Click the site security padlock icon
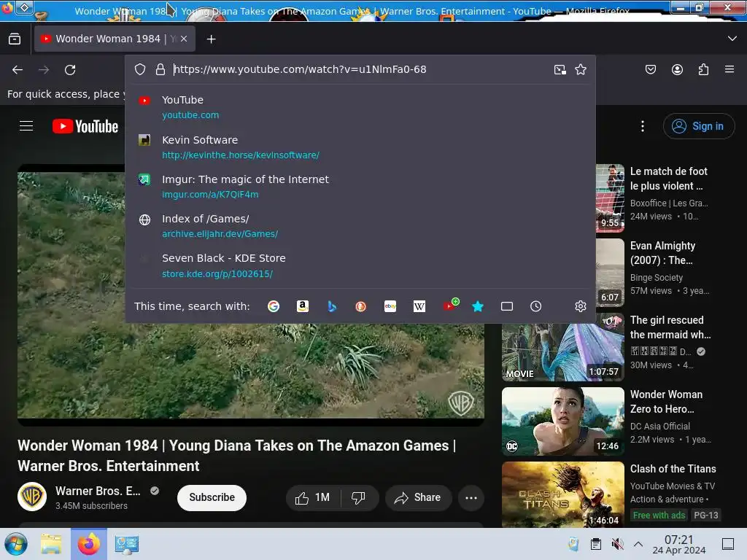Image resolution: width=747 pixels, height=560 pixels. (160, 69)
